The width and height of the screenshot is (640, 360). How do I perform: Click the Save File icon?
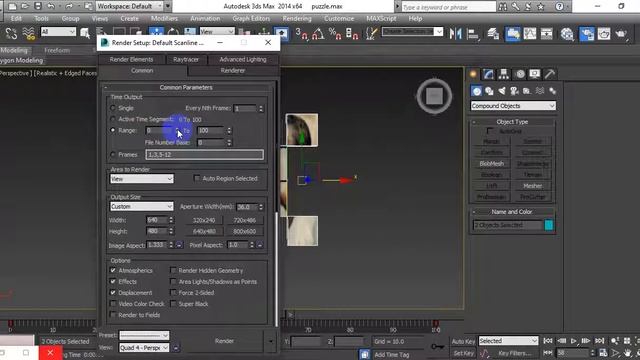pos(38,6)
